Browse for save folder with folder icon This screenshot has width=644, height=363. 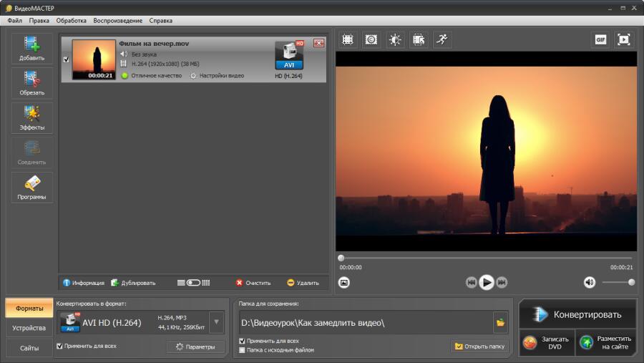pyautogui.click(x=499, y=323)
